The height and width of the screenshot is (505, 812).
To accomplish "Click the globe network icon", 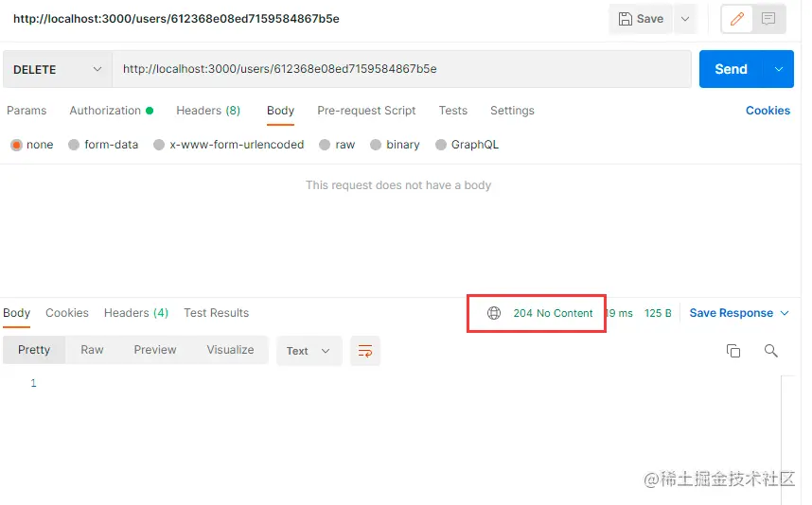I will click(x=494, y=313).
